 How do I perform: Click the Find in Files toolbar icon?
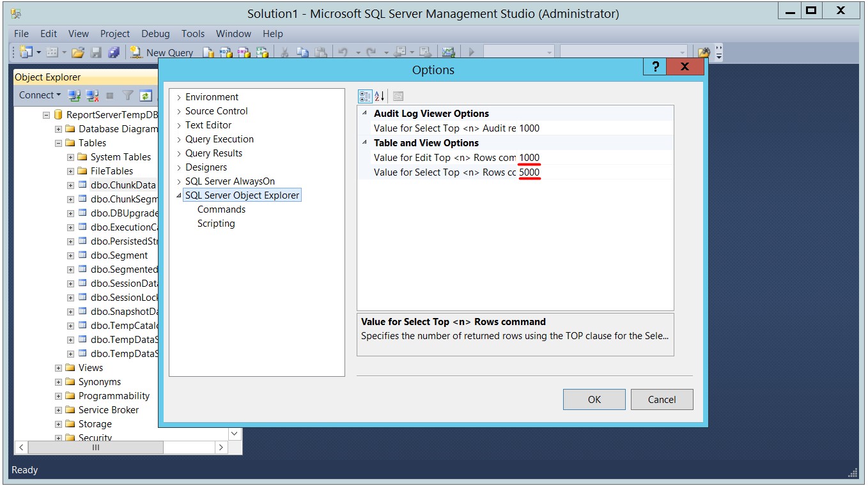(704, 52)
